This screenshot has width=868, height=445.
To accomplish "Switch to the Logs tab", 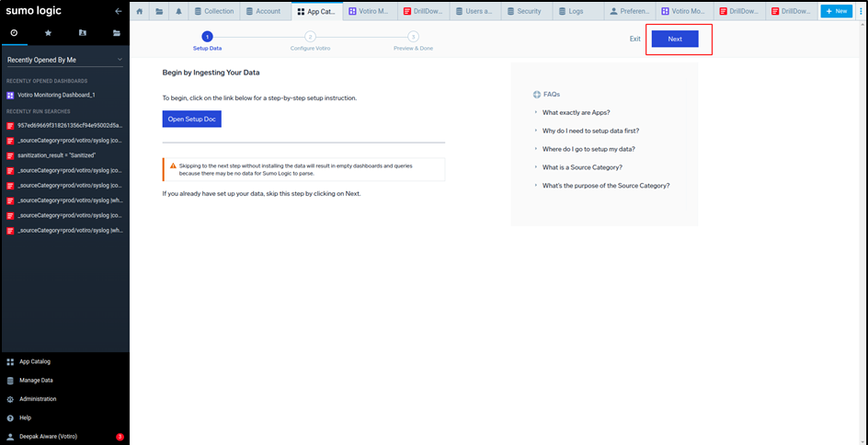I will click(x=579, y=11).
